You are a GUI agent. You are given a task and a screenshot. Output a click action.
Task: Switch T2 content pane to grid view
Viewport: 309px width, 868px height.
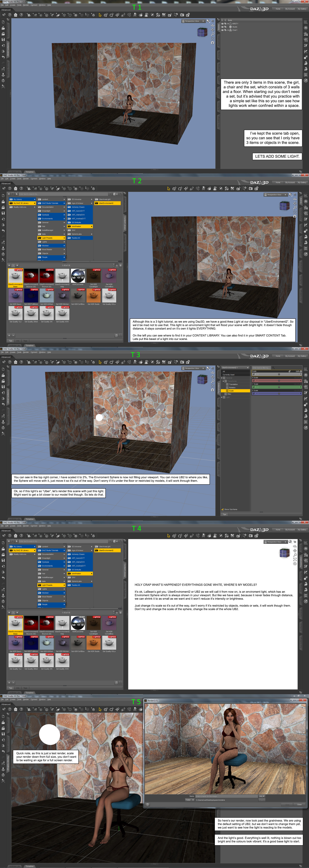[x=117, y=266]
